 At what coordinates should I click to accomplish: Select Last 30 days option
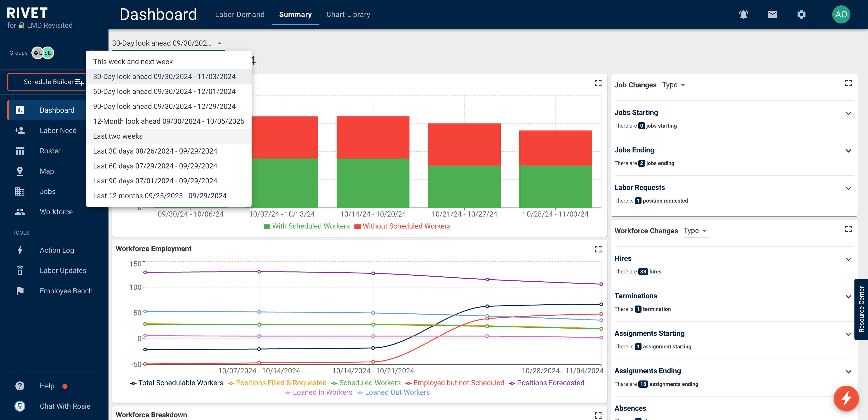click(x=168, y=151)
